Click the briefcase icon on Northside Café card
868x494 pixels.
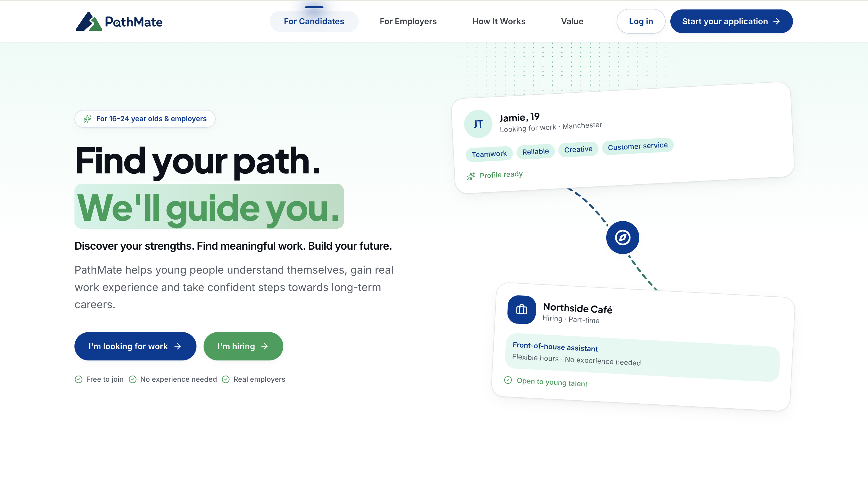[521, 309]
